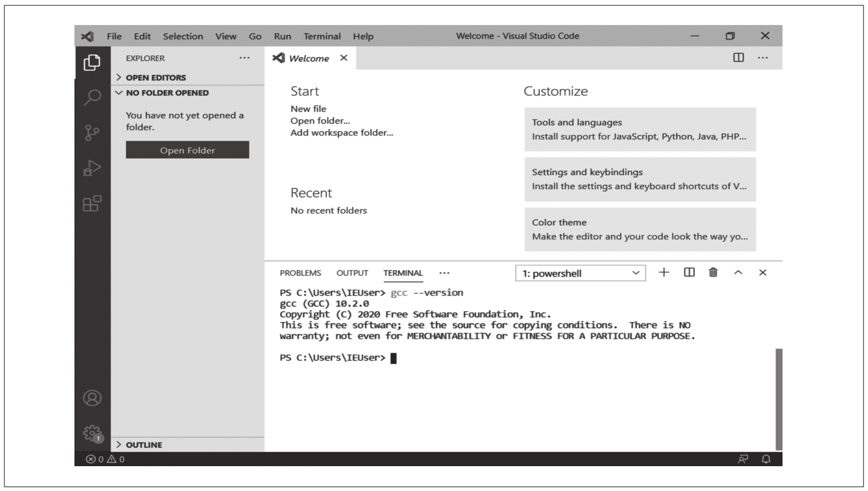This screenshot has width=868, height=491.
Task: Click the New file link
Action: [308, 109]
